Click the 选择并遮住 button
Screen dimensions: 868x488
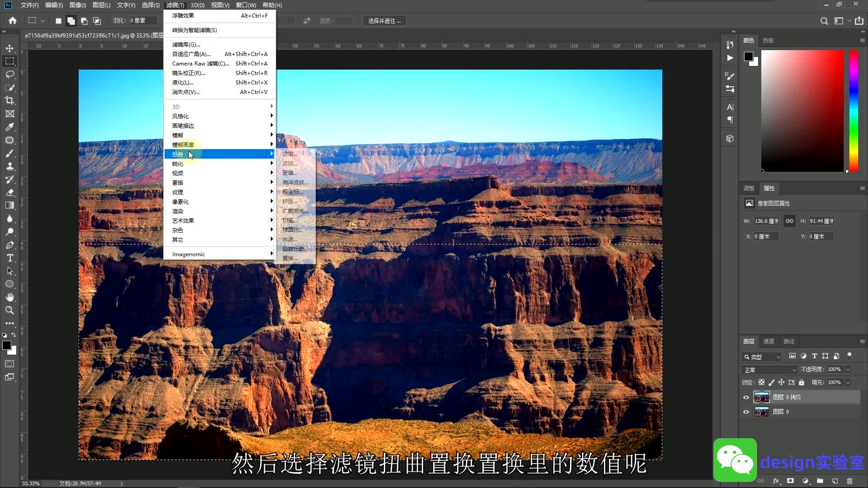tap(384, 21)
